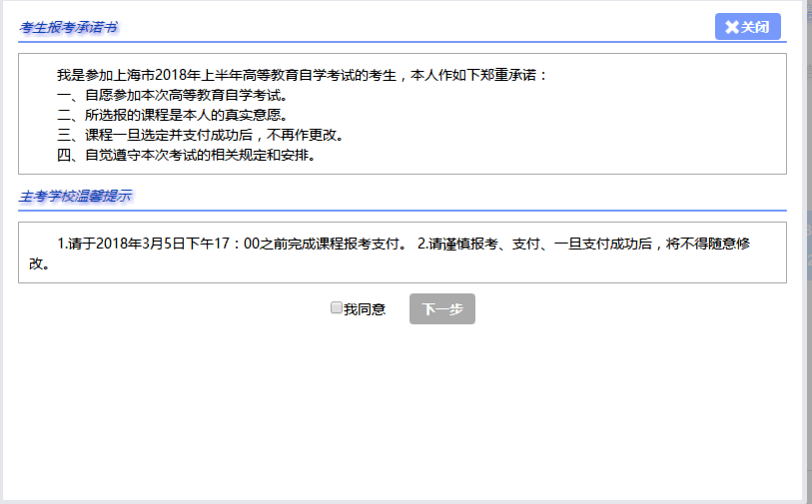
Task: Click reminder 1 about the 2018年3月5日 payment deadline
Action: pyautogui.click(x=230, y=244)
